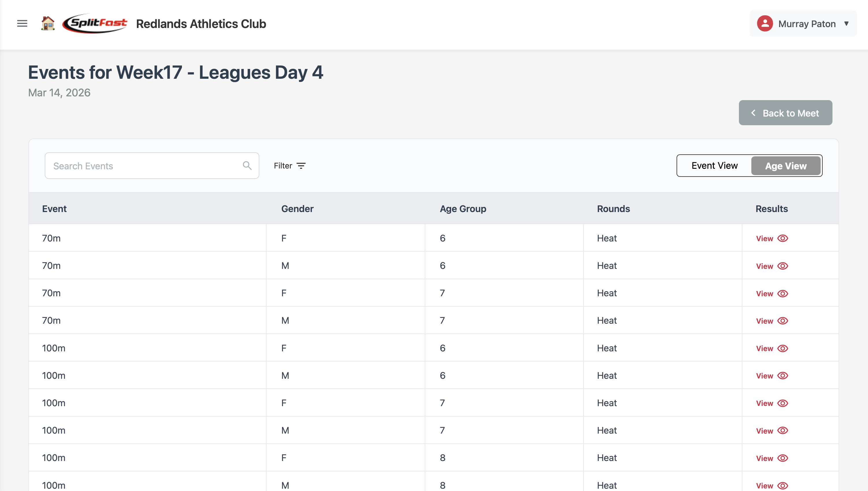
Task: Open the hamburger navigation menu
Action: (x=22, y=23)
